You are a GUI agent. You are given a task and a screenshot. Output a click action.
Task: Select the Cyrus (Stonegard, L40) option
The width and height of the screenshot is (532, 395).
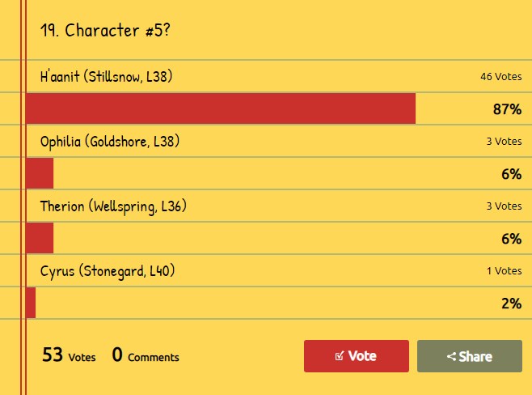coord(108,271)
